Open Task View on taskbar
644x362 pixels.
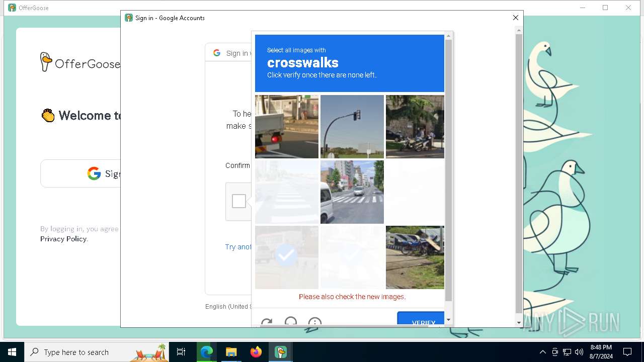(181, 352)
